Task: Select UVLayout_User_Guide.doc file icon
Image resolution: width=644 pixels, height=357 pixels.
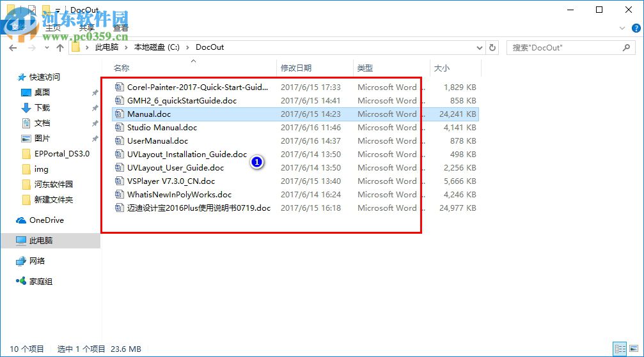Action: tap(119, 167)
